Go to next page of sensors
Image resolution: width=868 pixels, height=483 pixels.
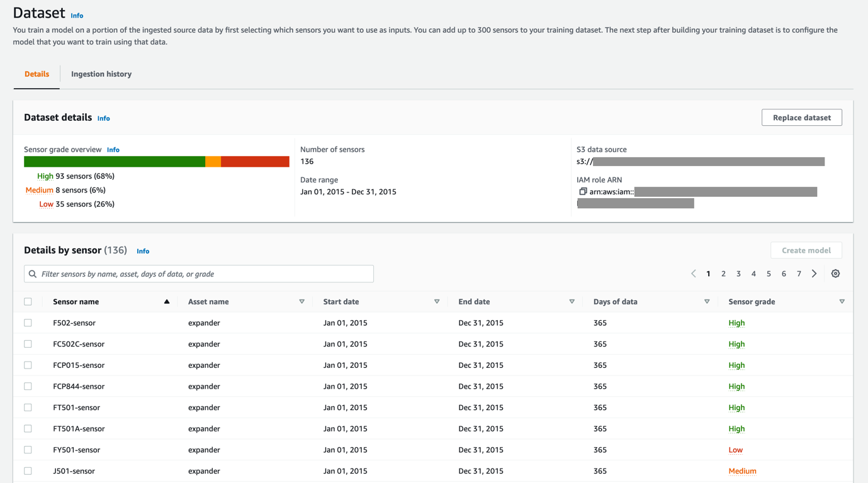[x=814, y=274]
